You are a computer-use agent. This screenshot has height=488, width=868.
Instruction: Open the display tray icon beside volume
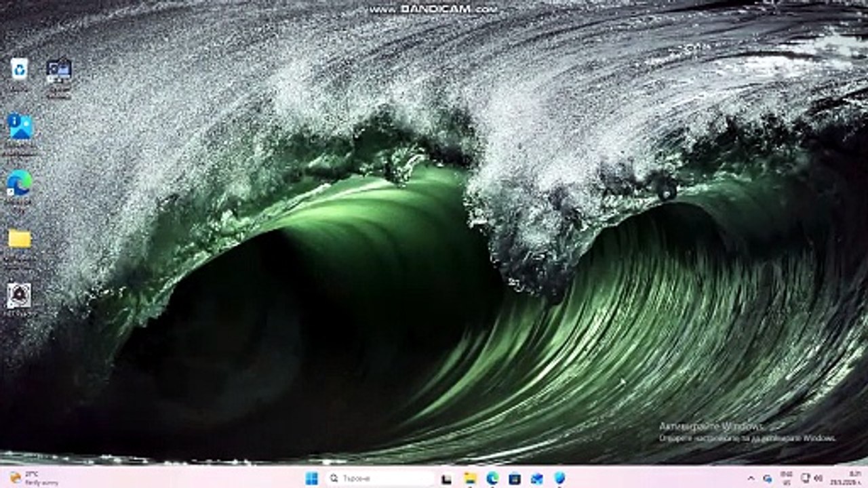pyautogui.click(x=806, y=479)
